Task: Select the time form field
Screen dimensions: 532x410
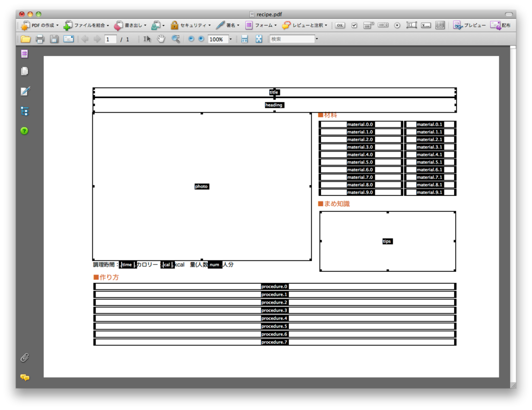Action: click(127, 264)
